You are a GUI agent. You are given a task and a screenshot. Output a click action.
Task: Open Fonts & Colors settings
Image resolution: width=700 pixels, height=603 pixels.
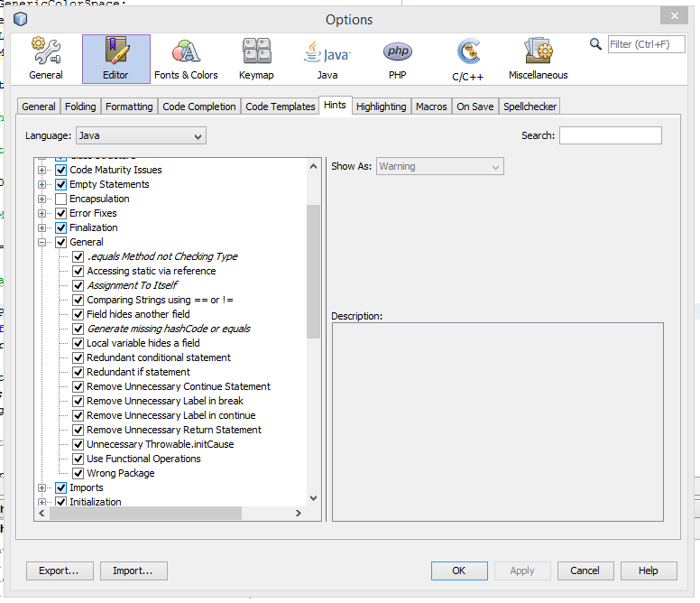[186, 59]
